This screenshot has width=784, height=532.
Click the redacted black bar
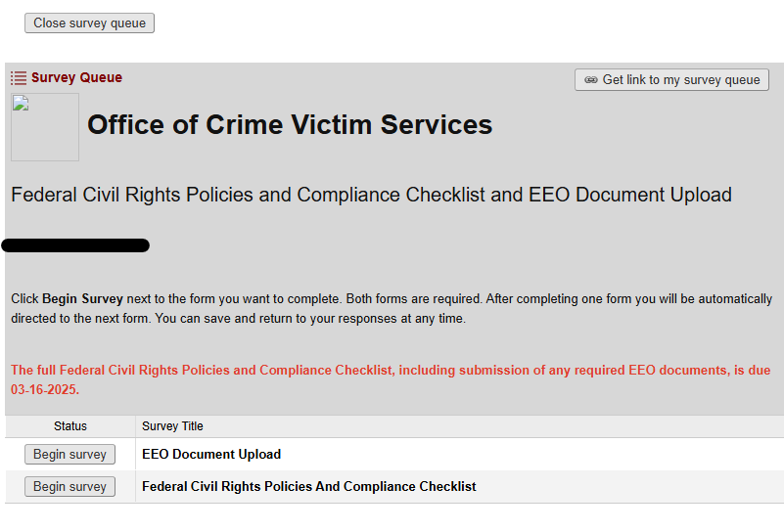point(78,245)
